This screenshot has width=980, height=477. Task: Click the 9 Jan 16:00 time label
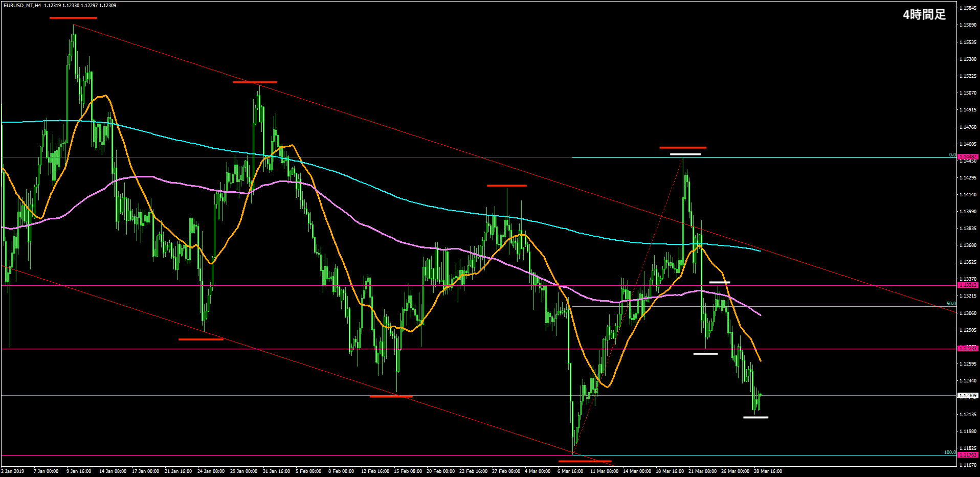79,471
